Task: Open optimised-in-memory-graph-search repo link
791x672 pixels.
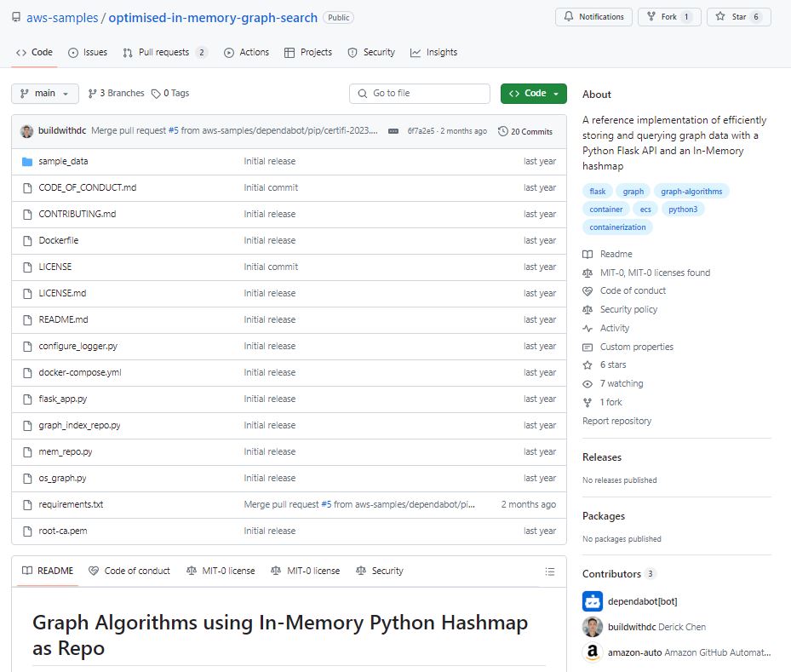Action: pyautogui.click(x=213, y=18)
